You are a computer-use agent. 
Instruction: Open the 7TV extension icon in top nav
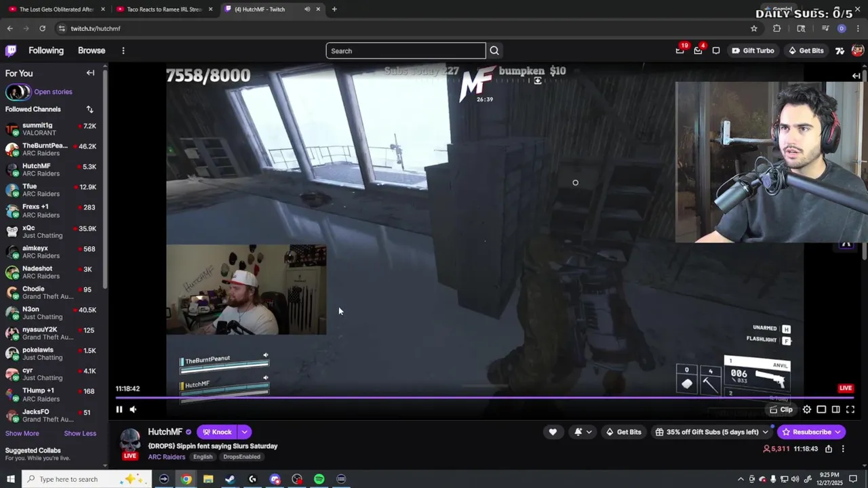pos(840,51)
